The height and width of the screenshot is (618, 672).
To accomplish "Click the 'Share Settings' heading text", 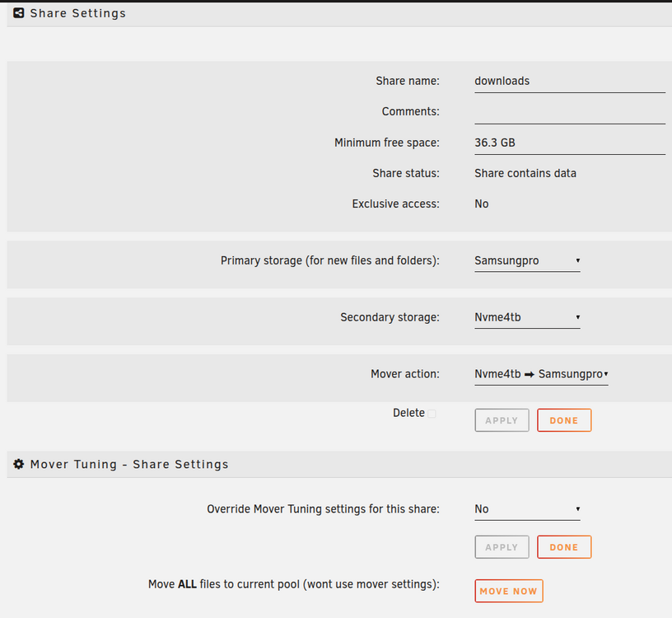I will (x=78, y=13).
